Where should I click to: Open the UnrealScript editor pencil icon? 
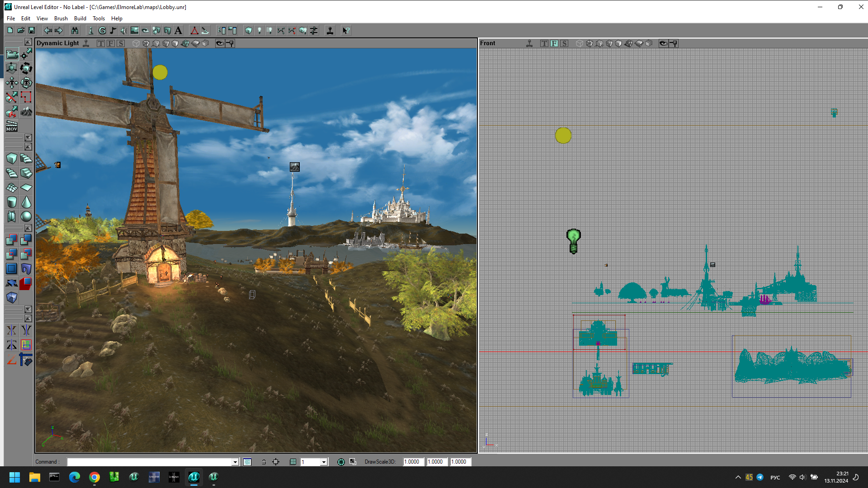[205, 30]
